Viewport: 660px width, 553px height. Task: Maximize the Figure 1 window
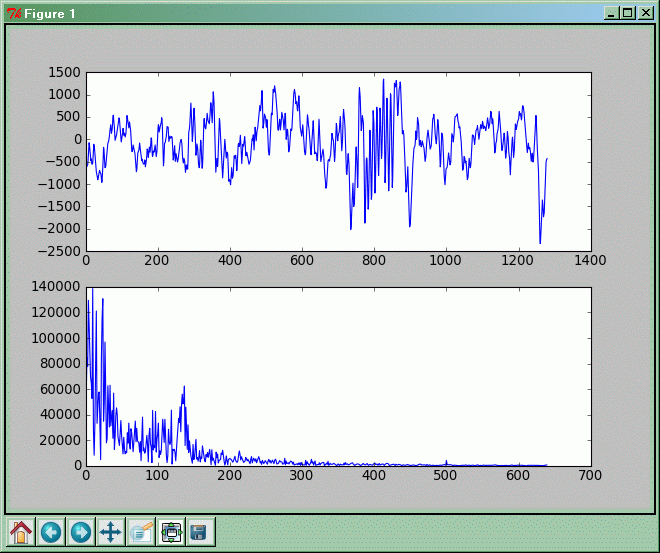628,13
